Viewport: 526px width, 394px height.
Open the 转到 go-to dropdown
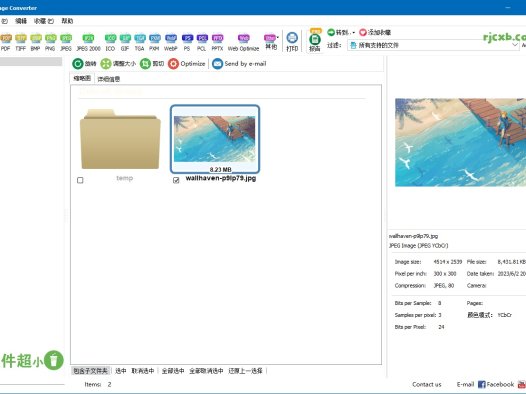point(341,32)
